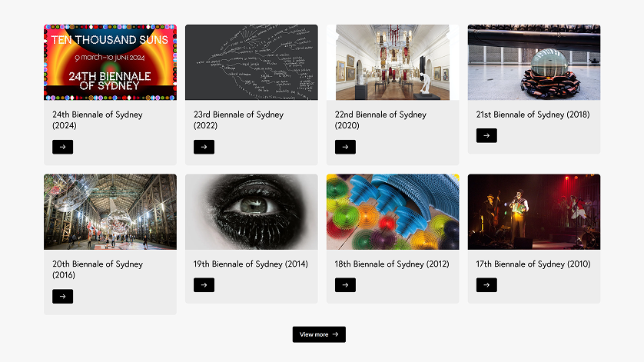Open the industrial hall installation thumbnail
644x362 pixels.
[x=110, y=212]
